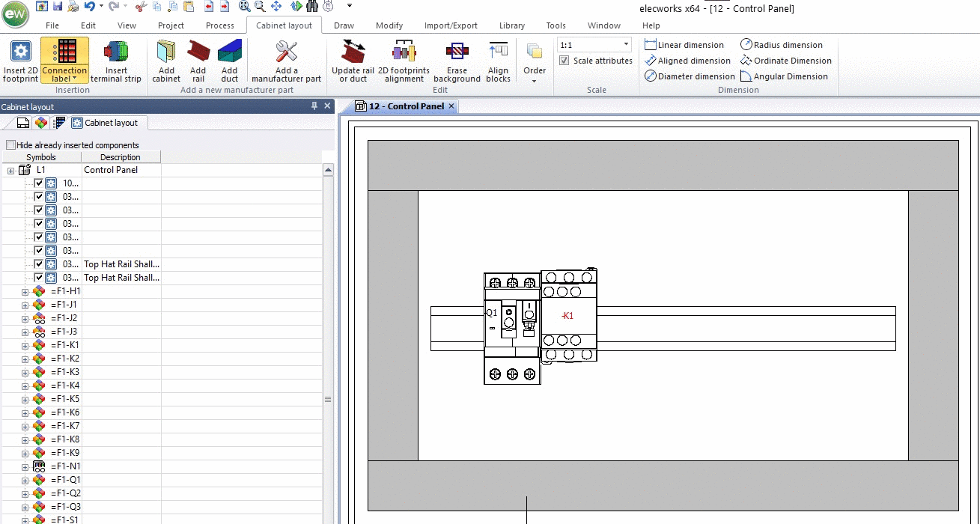
Task: Click the Undo arrow icon
Action: (89, 6)
